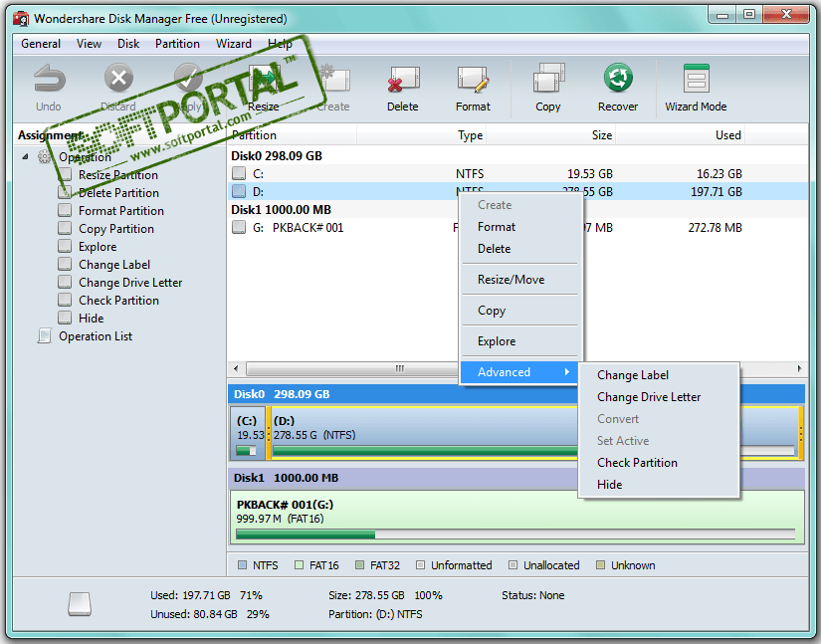Choose Delete in context menu
821x644 pixels.
(520, 249)
